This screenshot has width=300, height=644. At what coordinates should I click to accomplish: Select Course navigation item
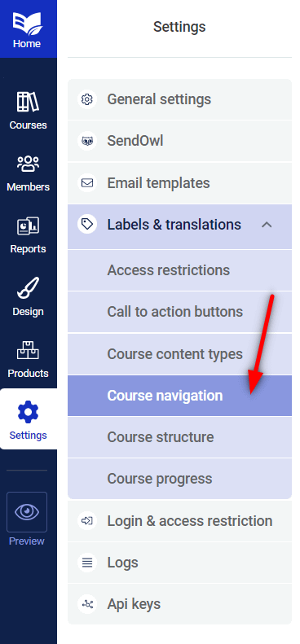pyautogui.click(x=180, y=396)
